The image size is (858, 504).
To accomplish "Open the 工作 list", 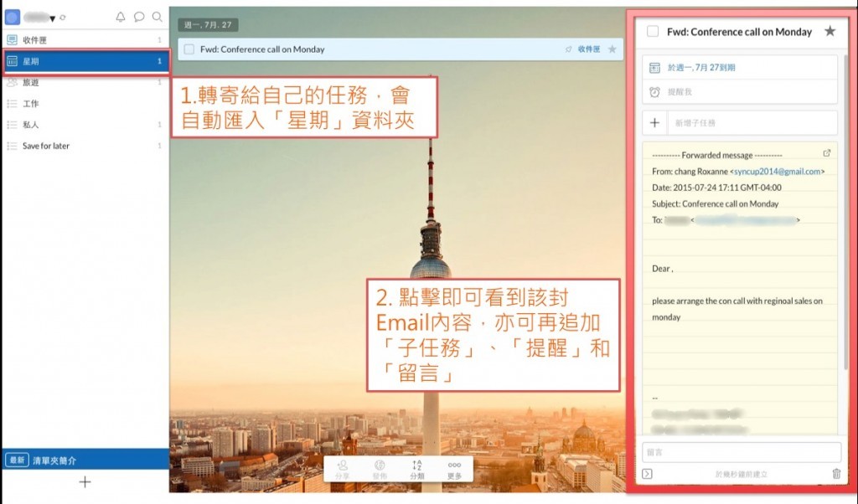I will point(85,103).
